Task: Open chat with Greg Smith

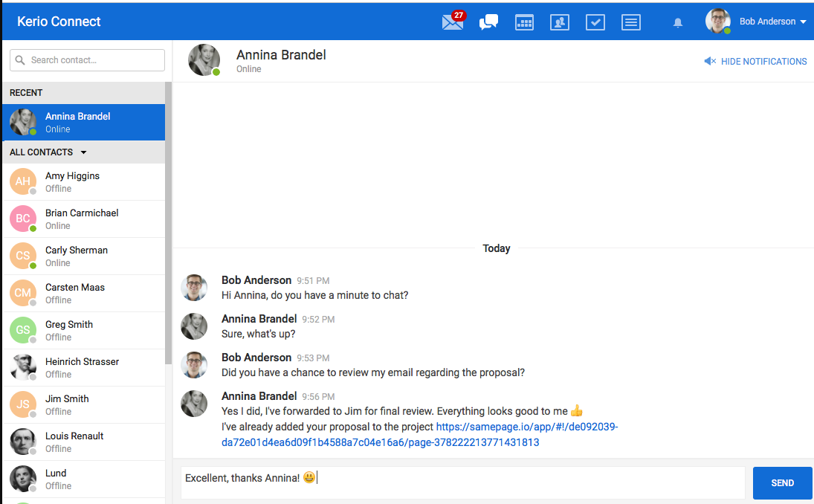Action: [x=83, y=331]
